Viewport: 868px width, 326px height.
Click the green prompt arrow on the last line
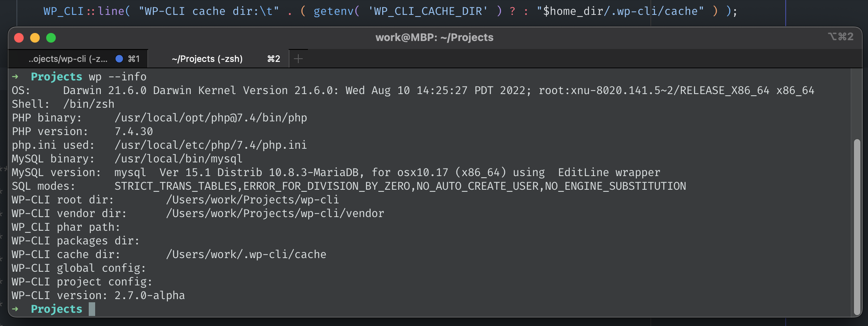pyautogui.click(x=15, y=309)
